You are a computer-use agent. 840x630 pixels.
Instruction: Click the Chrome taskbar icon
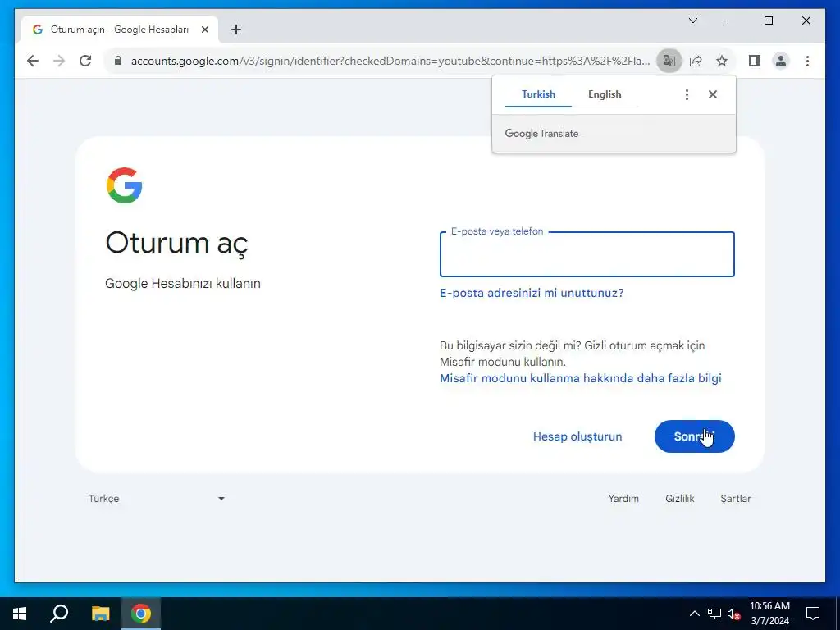point(141,614)
